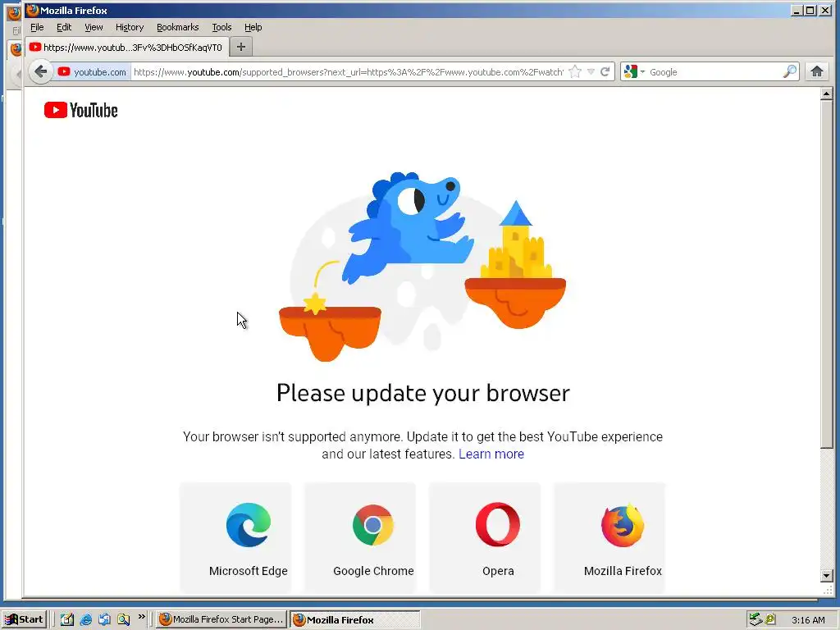Open the URL history dropdown arrow
Screen dimensions: 840x630
click(x=591, y=72)
